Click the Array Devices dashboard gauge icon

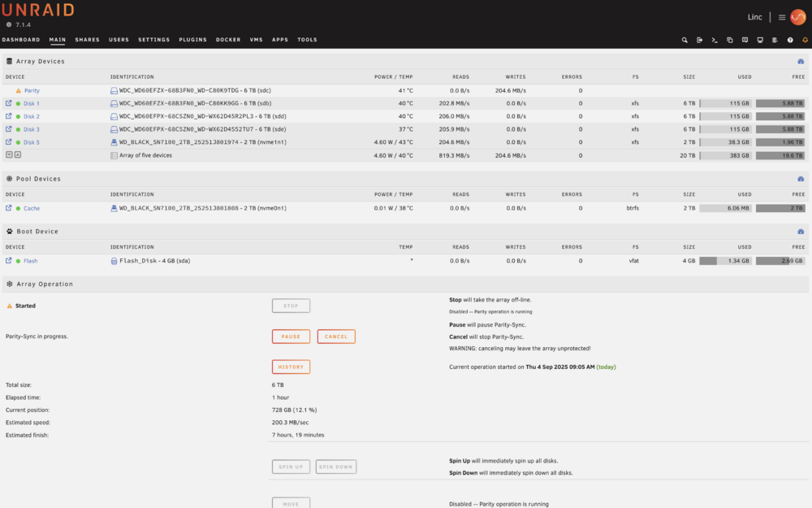pyautogui.click(x=801, y=61)
